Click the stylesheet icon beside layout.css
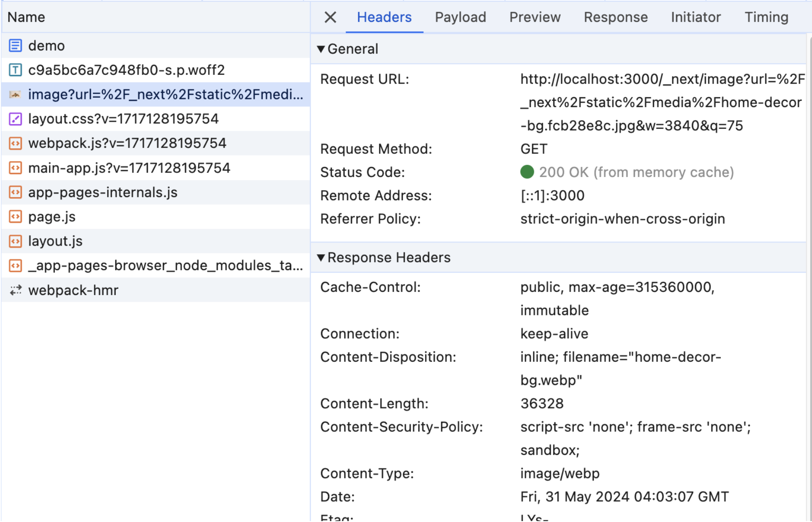812x522 pixels. (x=15, y=119)
